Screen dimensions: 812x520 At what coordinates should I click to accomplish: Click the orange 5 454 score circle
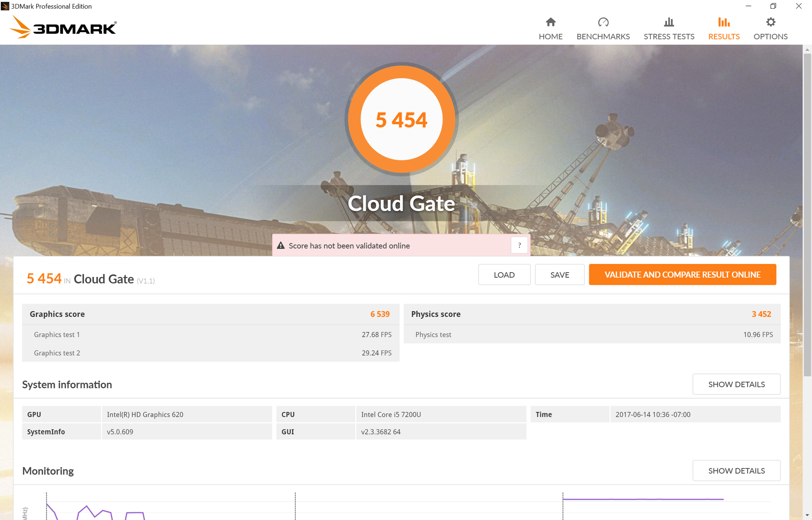(401, 120)
